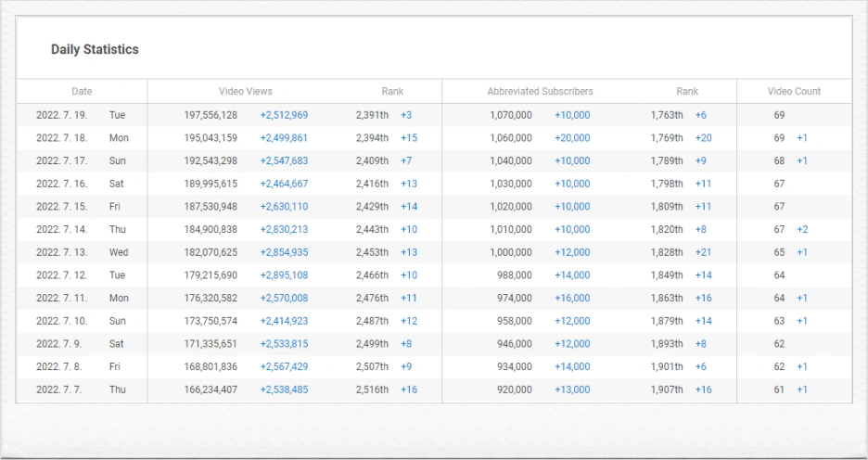Viewport: 868px width, 460px height.
Task: Select the date 2022. 7. 7.
Action: click(x=58, y=390)
